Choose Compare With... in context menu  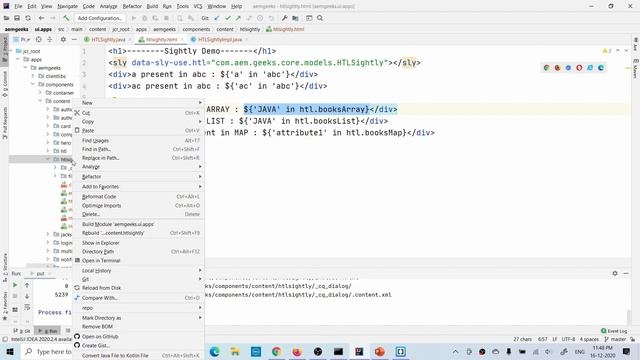tap(138, 298)
